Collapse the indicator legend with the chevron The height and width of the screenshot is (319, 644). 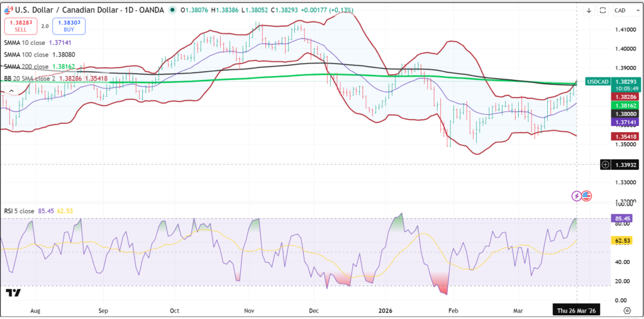[10, 91]
